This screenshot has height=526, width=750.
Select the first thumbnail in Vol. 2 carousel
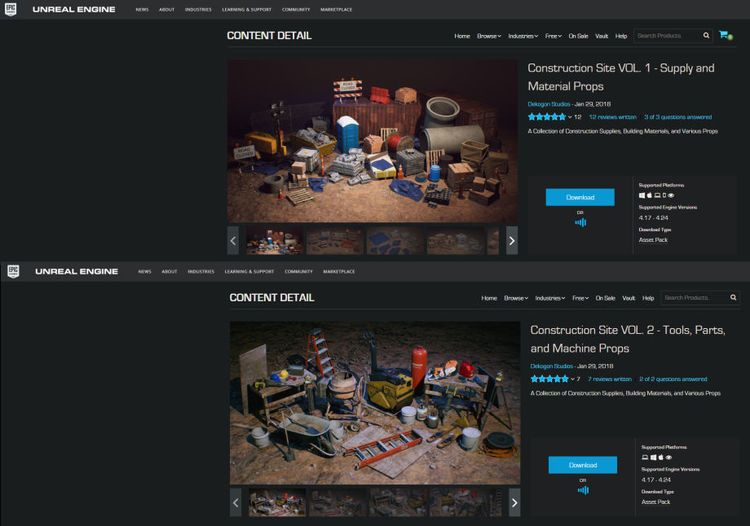pos(277,503)
